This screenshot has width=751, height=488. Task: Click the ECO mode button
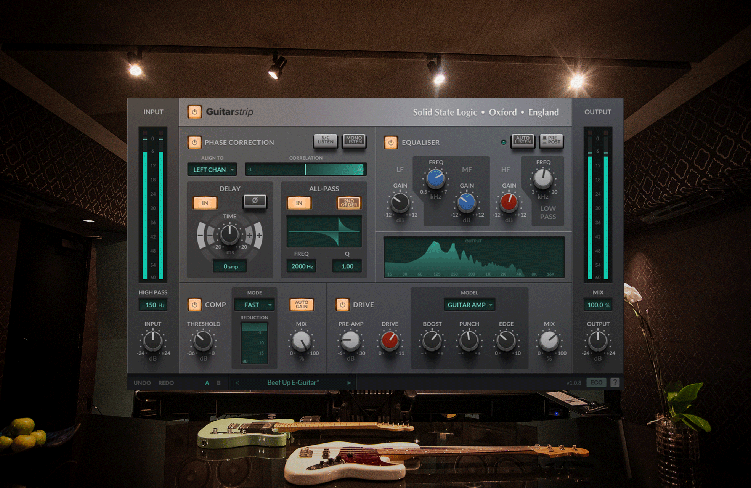point(596,382)
